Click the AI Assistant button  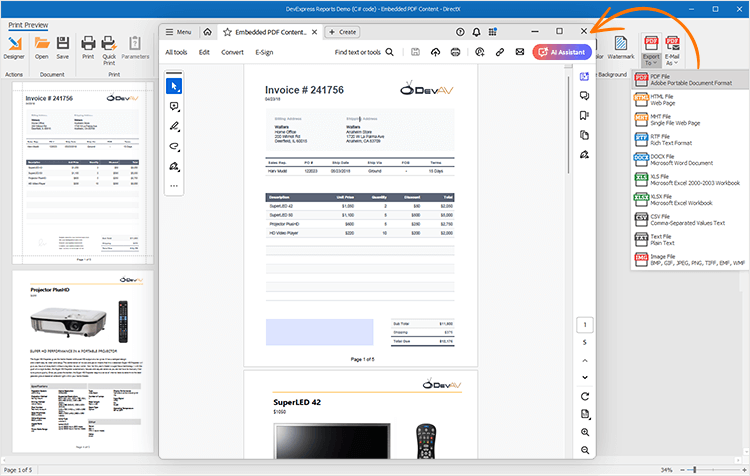click(x=561, y=51)
